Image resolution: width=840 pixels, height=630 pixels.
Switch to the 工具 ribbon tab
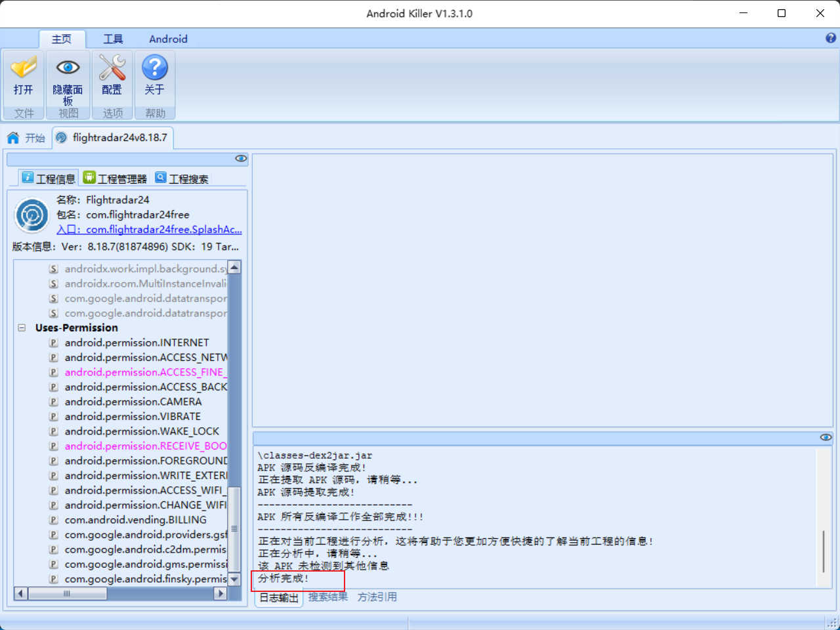point(112,39)
